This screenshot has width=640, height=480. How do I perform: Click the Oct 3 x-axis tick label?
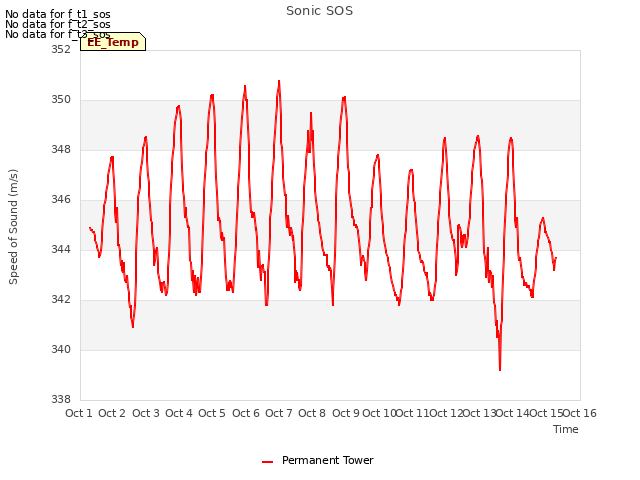[x=146, y=413]
